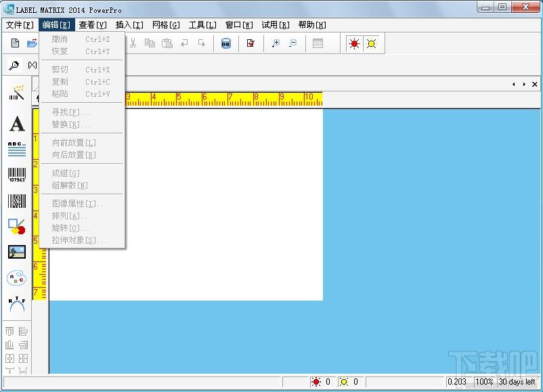Click the center vertically alignment icon
Image resolution: width=543 pixels, height=392 pixels.
click(9, 358)
